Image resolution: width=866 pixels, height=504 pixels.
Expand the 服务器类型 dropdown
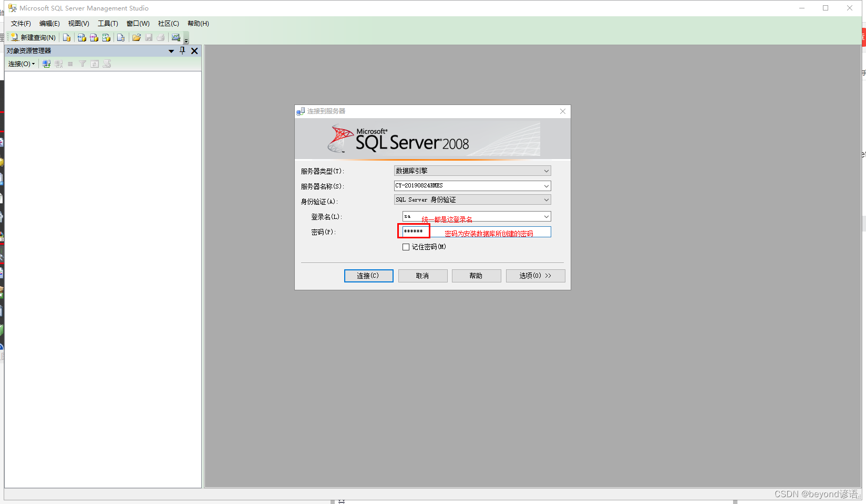546,171
